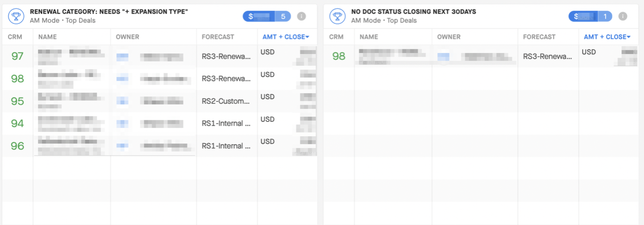Select CRM score 98 in Renewal Category table
The height and width of the screenshot is (225, 644).
(18, 79)
